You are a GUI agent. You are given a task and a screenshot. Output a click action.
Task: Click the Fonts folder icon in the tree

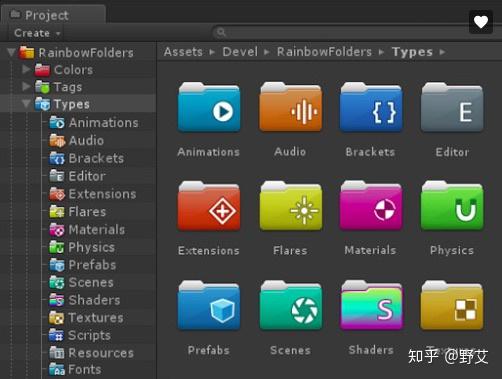tap(57, 369)
